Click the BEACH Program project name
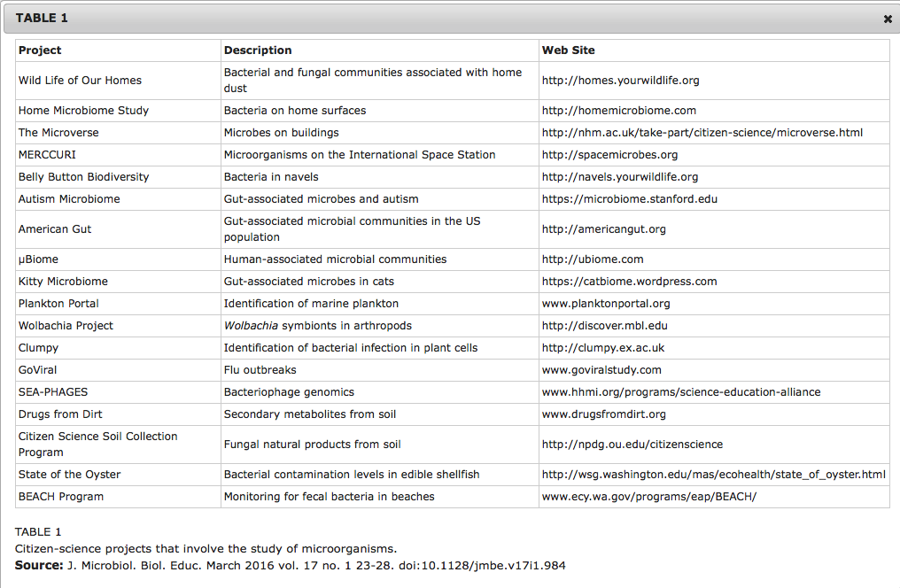Viewport: 900px width, 588px height. 61,497
